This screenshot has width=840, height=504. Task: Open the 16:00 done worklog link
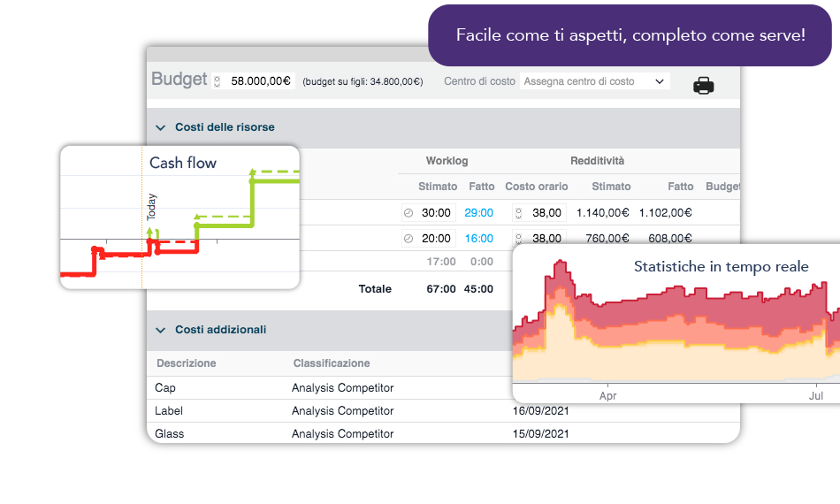478,239
